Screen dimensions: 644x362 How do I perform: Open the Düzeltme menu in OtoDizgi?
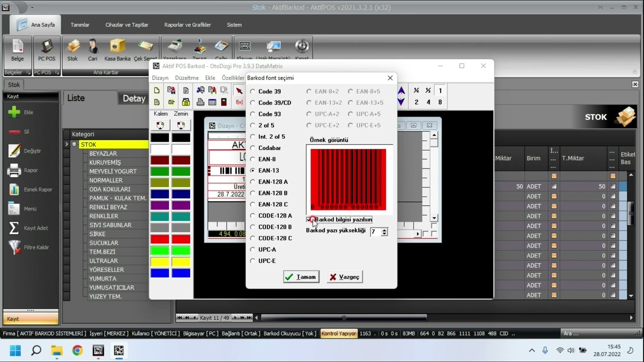[x=187, y=78]
